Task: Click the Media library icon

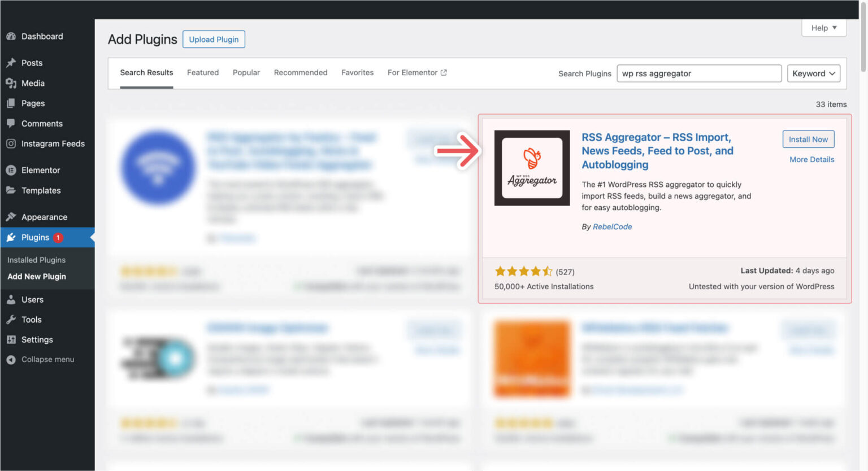Action: [11, 83]
